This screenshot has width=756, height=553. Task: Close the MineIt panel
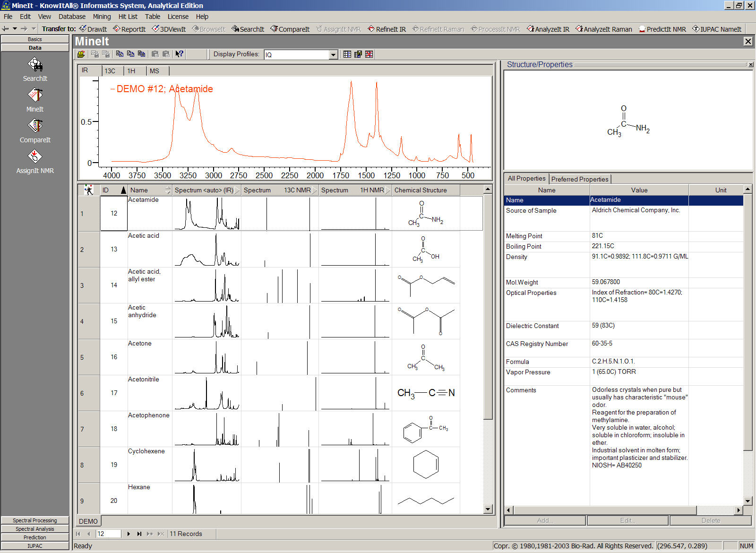point(748,42)
